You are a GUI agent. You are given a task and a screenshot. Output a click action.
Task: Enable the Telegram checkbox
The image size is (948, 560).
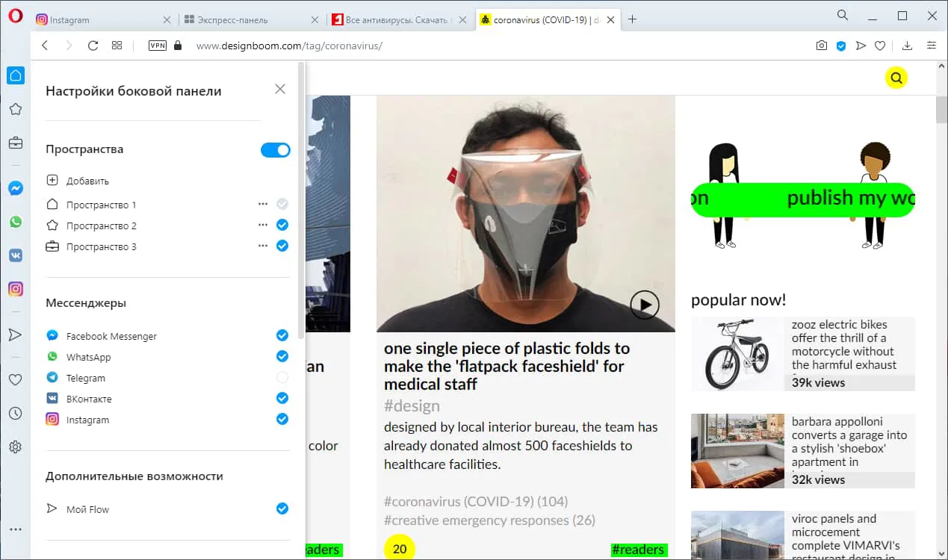tap(282, 377)
